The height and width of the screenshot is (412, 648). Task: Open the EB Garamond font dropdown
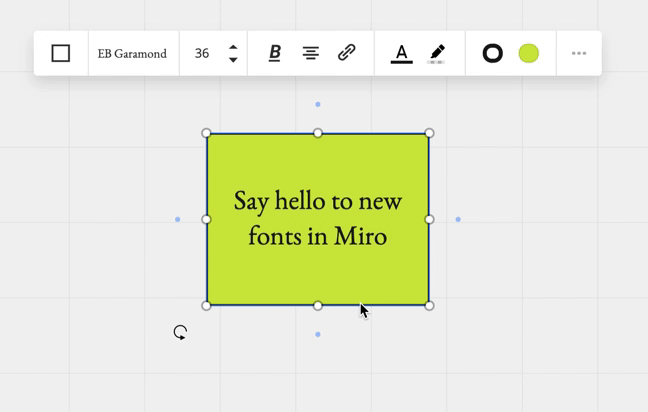pos(132,54)
